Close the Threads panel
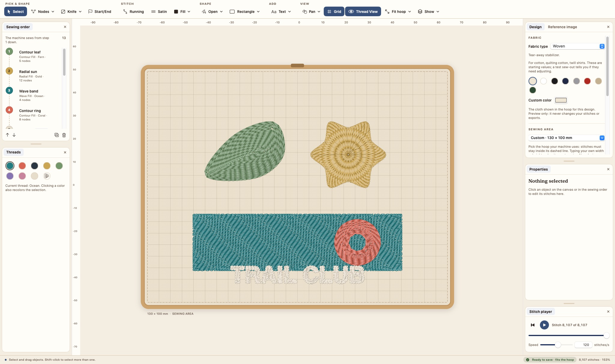Viewport: 615px width, 364px height. pos(65,152)
